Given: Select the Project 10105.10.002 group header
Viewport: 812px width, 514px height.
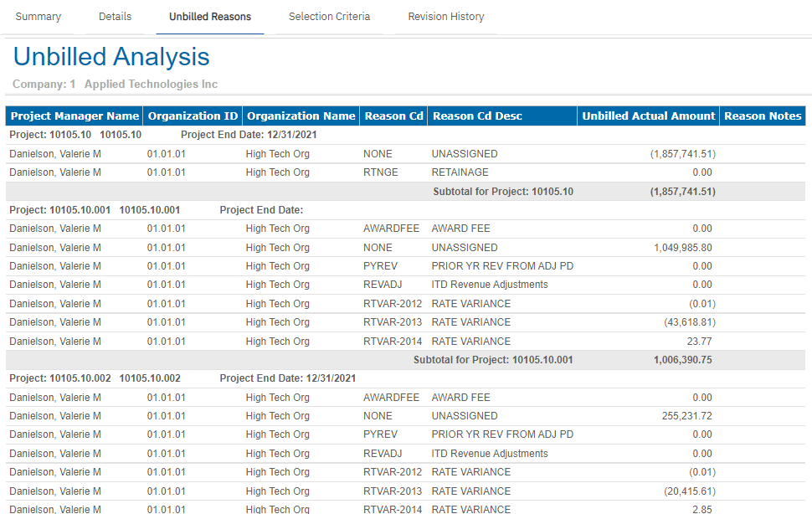Looking at the screenshot, I should [x=95, y=378].
